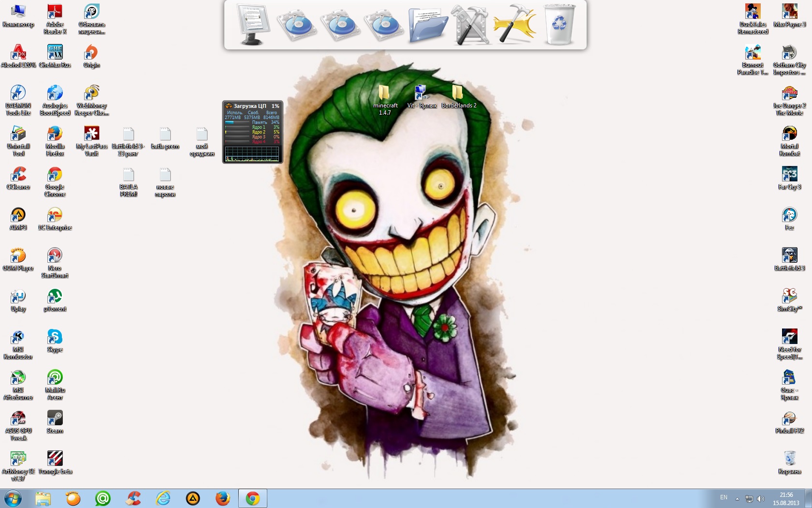Open Far Cry 3 shortcut

pos(789,178)
